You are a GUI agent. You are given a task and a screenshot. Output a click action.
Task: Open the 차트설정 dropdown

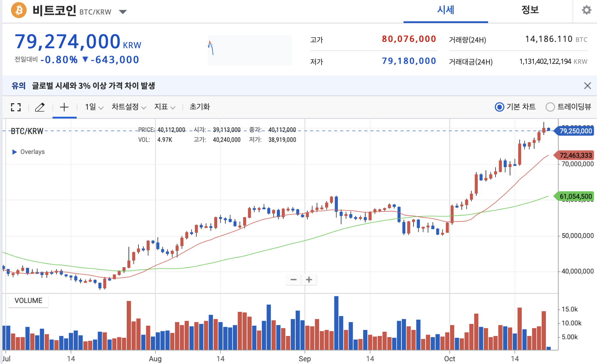[129, 107]
